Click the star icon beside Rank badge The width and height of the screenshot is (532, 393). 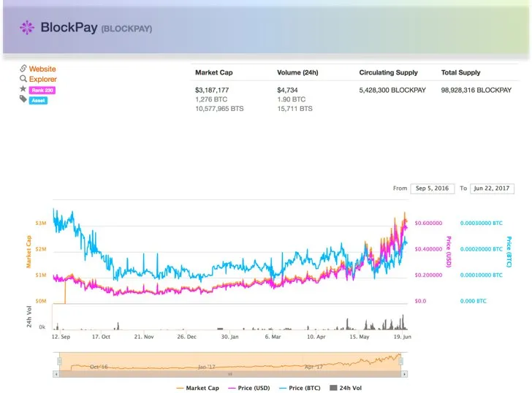coord(23,89)
